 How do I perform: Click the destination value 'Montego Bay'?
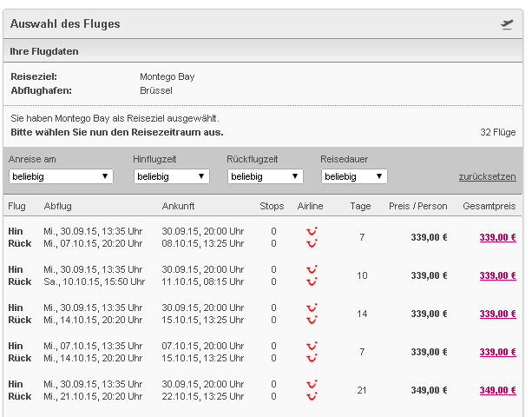coord(167,76)
